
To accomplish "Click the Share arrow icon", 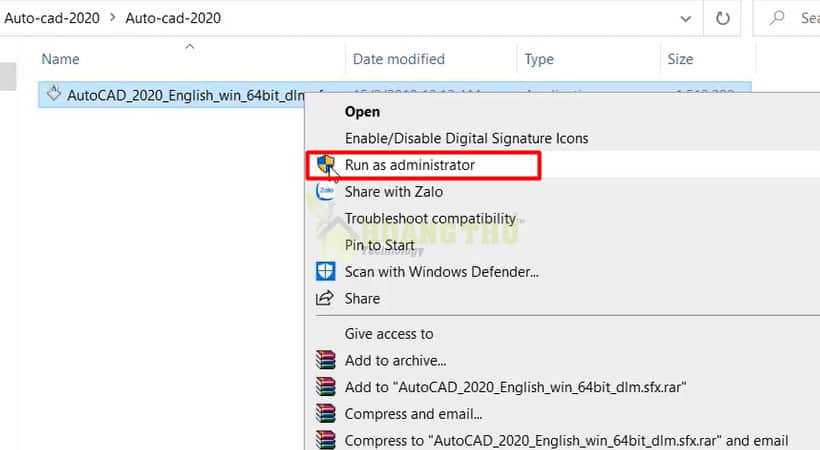I will [325, 298].
